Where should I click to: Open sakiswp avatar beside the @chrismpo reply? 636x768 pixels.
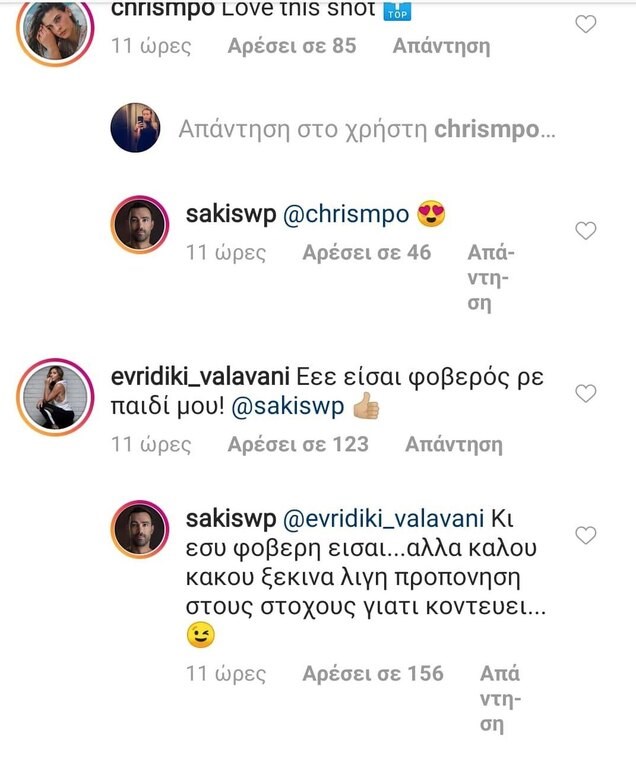coord(140,225)
